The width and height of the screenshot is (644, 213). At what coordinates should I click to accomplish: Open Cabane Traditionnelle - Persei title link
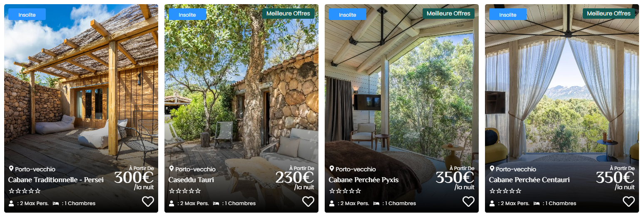56,180
